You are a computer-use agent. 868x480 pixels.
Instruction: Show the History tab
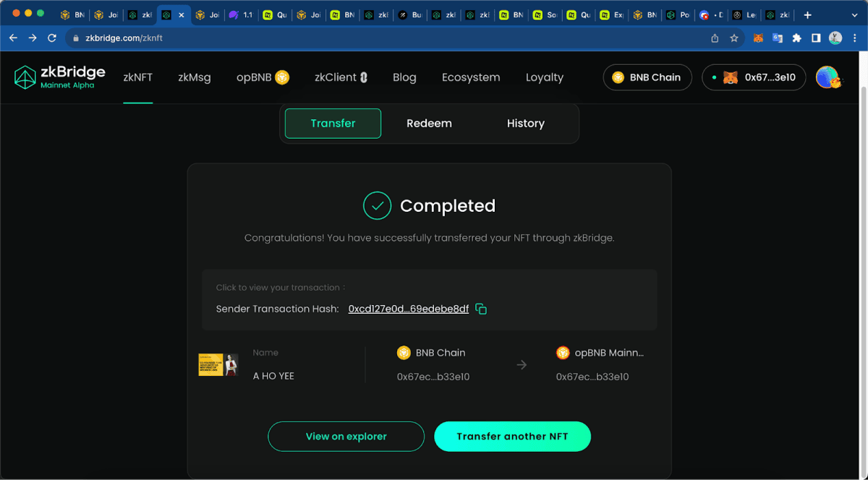526,124
